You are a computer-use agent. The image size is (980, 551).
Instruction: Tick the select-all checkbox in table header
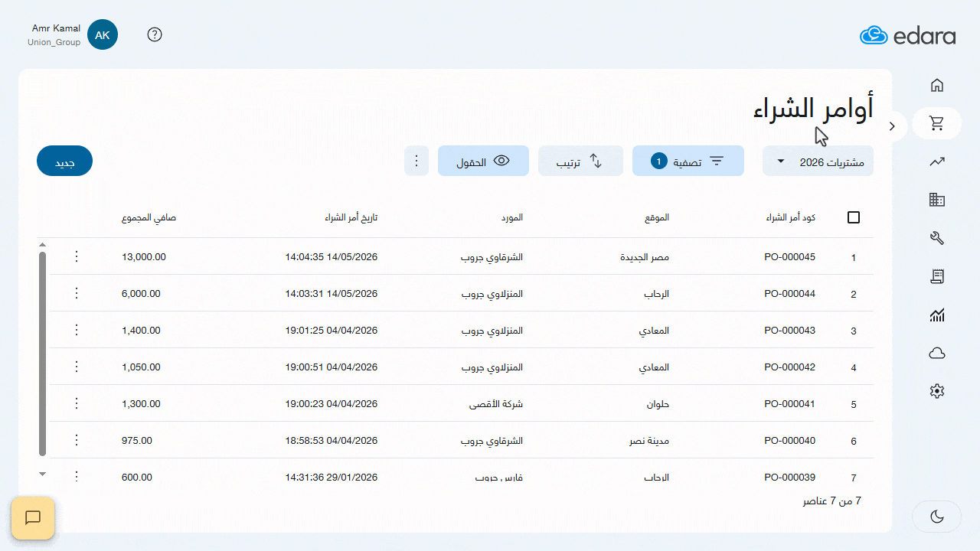tap(854, 217)
